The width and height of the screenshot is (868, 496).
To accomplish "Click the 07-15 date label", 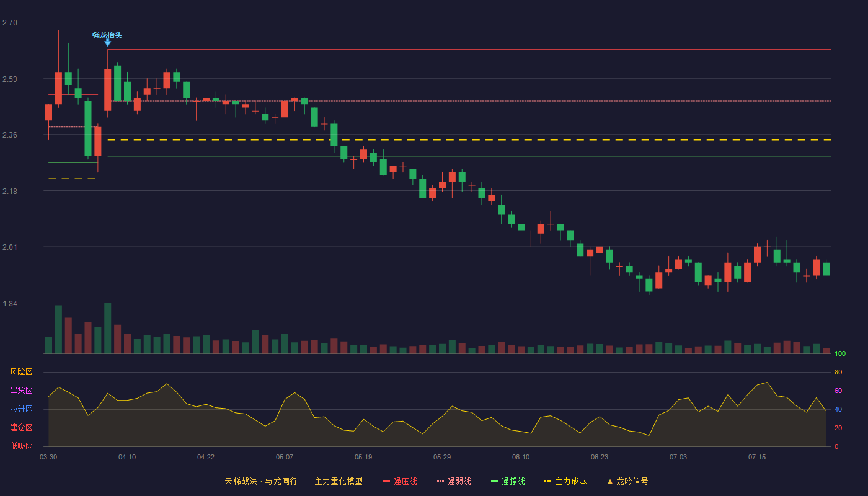I will (x=757, y=457).
